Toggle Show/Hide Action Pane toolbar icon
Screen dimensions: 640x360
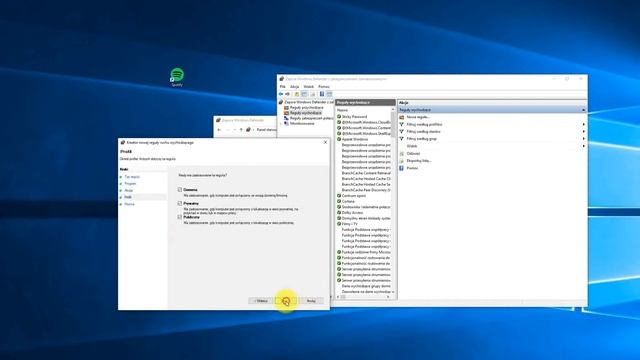[x=329, y=94]
